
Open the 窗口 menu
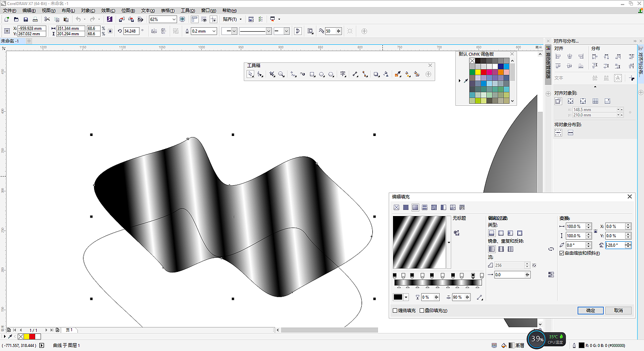209,10
